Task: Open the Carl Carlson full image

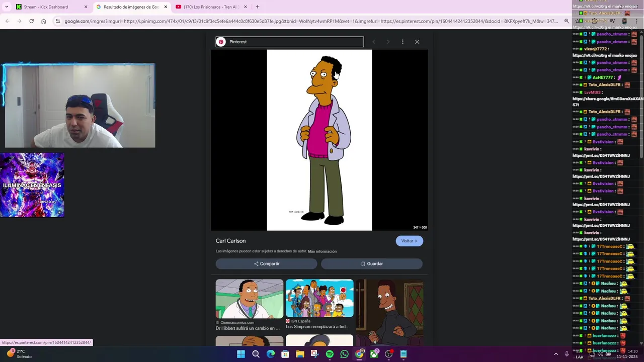Action: (319, 140)
